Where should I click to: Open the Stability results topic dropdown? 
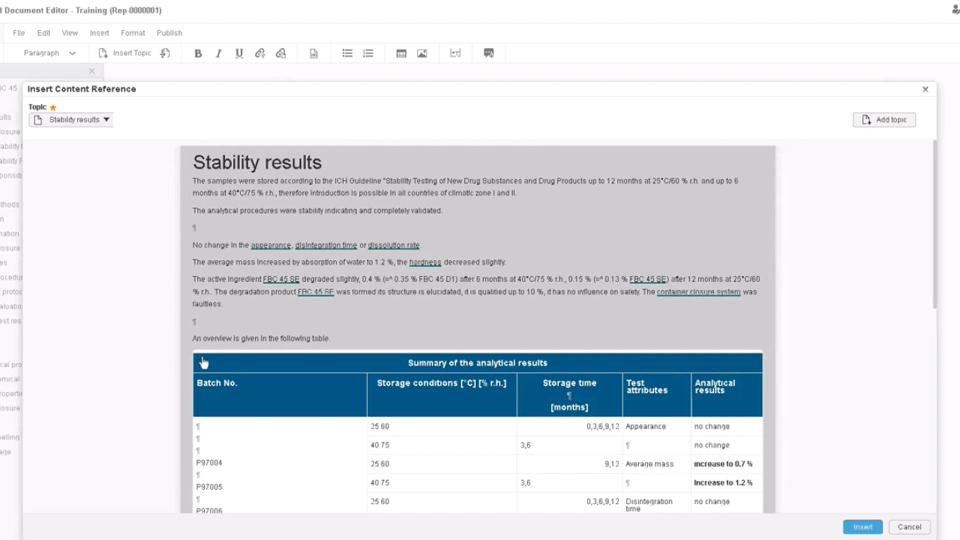pyautogui.click(x=71, y=120)
